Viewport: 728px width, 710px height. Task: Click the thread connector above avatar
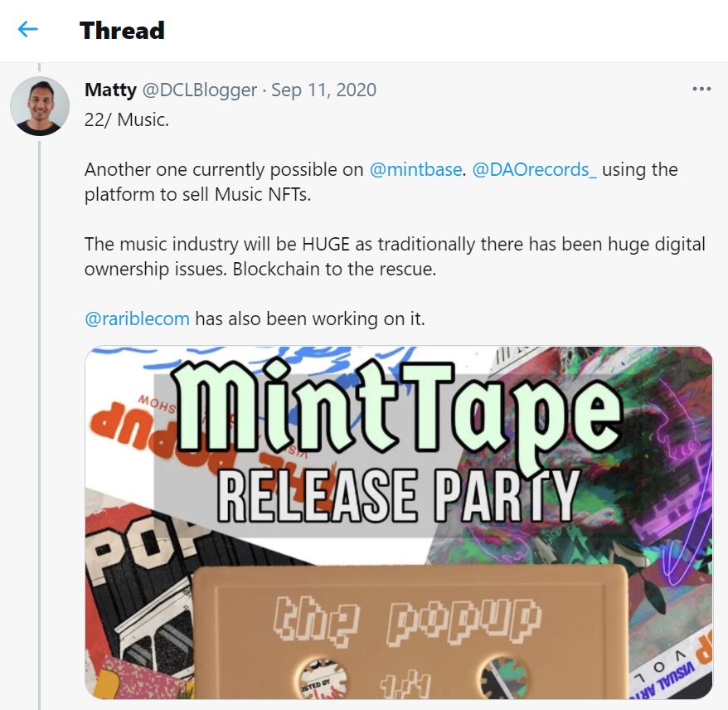point(40,68)
